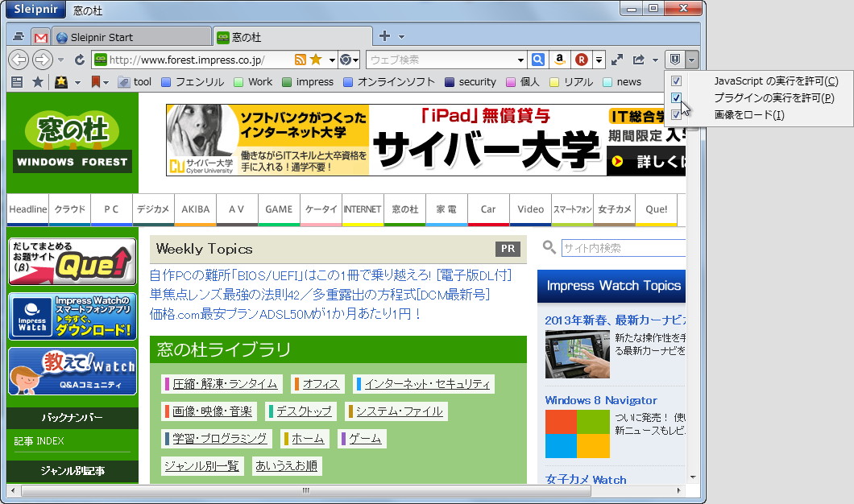Select the GAME category tab

(x=279, y=209)
